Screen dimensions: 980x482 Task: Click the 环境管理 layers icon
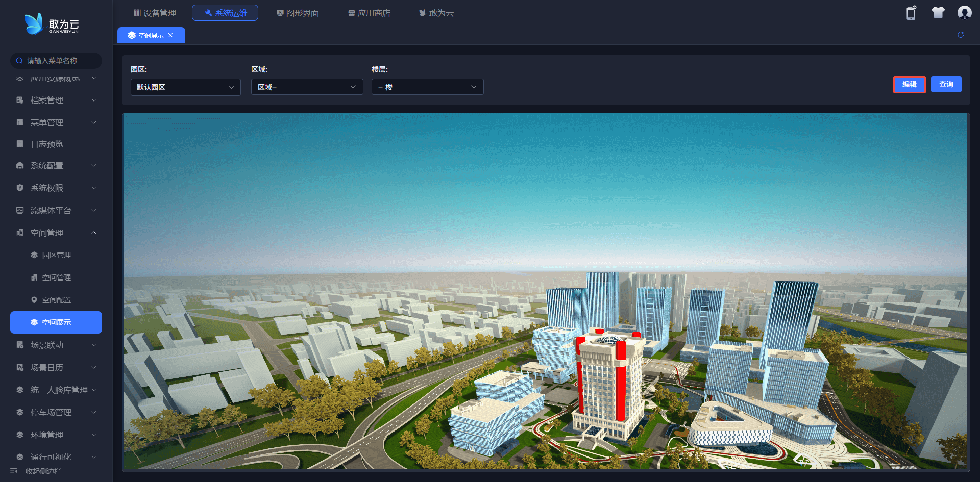pyautogui.click(x=20, y=435)
